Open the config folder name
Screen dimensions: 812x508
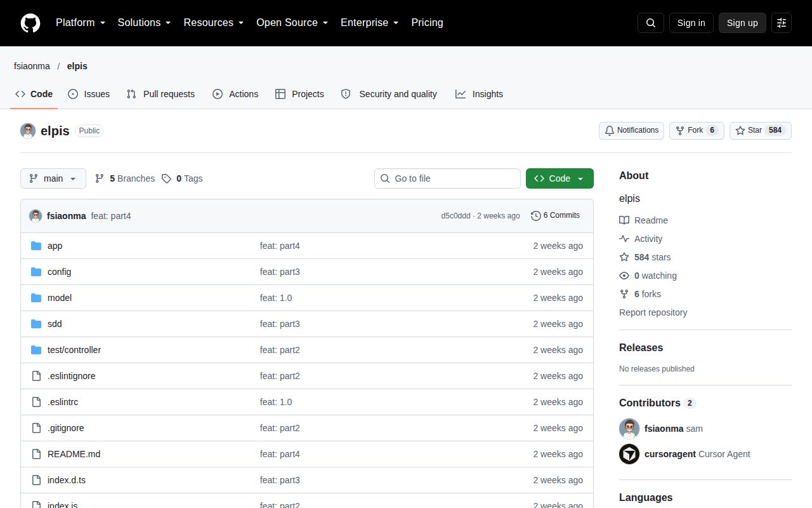[59, 272]
